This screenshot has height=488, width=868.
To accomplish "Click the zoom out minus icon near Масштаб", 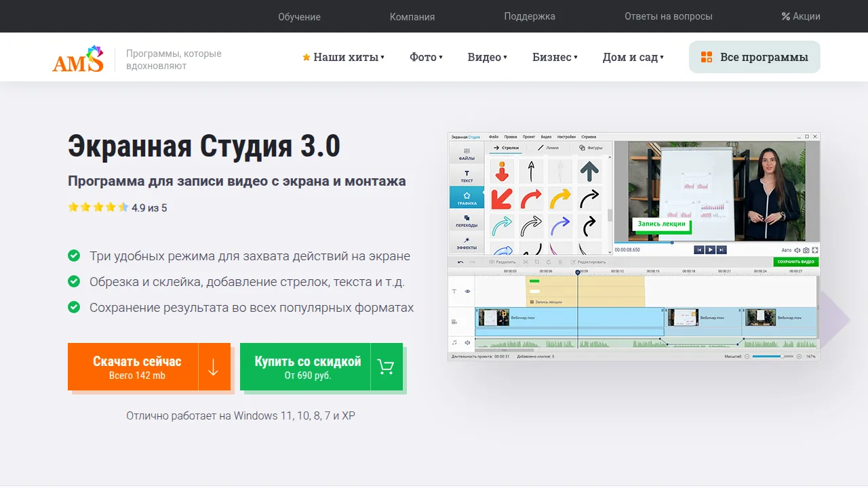I will tap(747, 356).
